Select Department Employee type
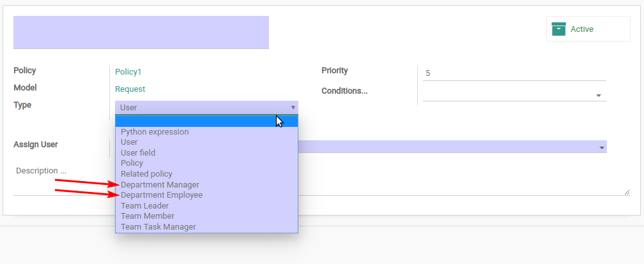Screen dimensions: 644x264 point(162,194)
